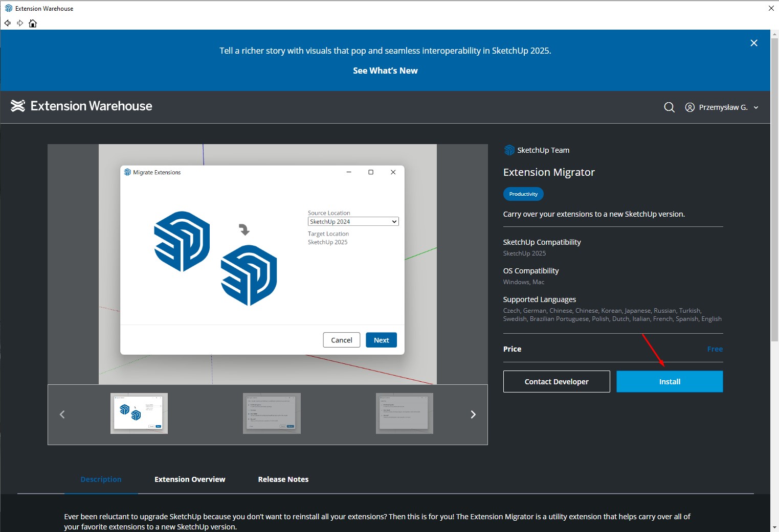
Task: Click the Free price label
Action: click(x=715, y=349)
